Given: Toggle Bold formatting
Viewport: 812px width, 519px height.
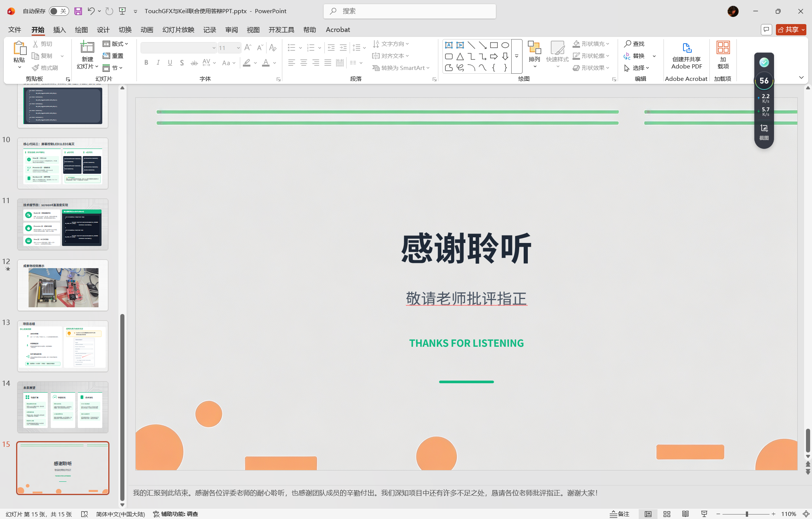Looking at the screenshot, I should click(146, 63).
